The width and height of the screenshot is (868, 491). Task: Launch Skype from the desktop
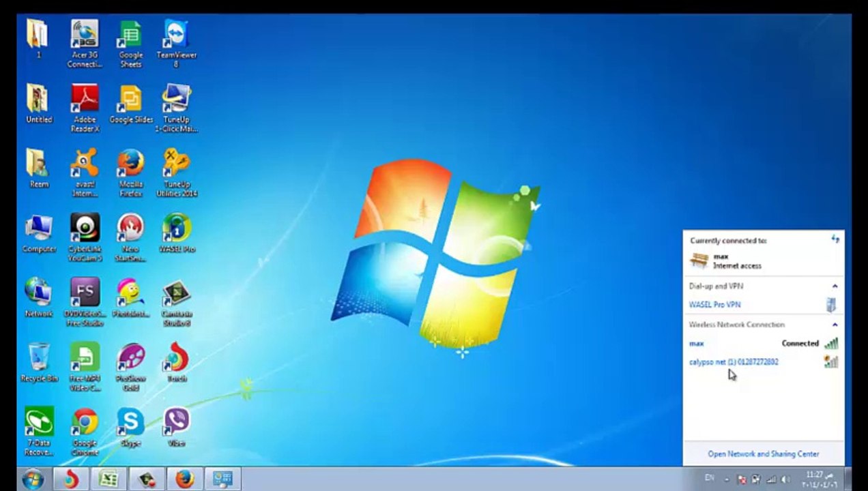[x=130, y=427]
